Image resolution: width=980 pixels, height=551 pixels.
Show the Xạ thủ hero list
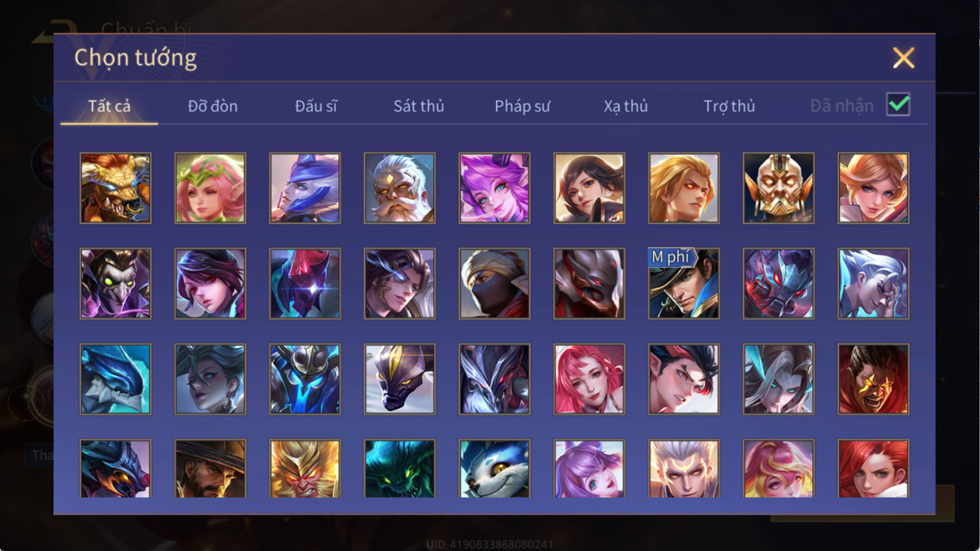click(x=625, y=106)
